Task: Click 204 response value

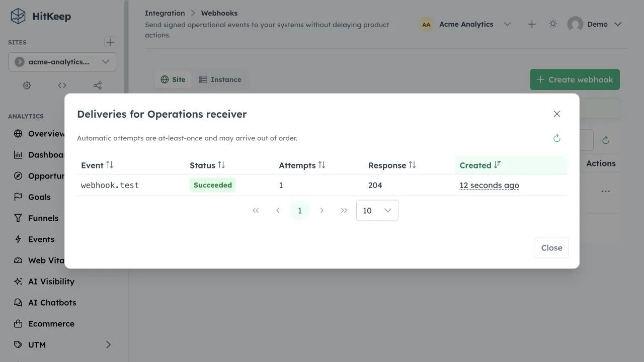Action: pyautogui.click(x=375, y=186)
